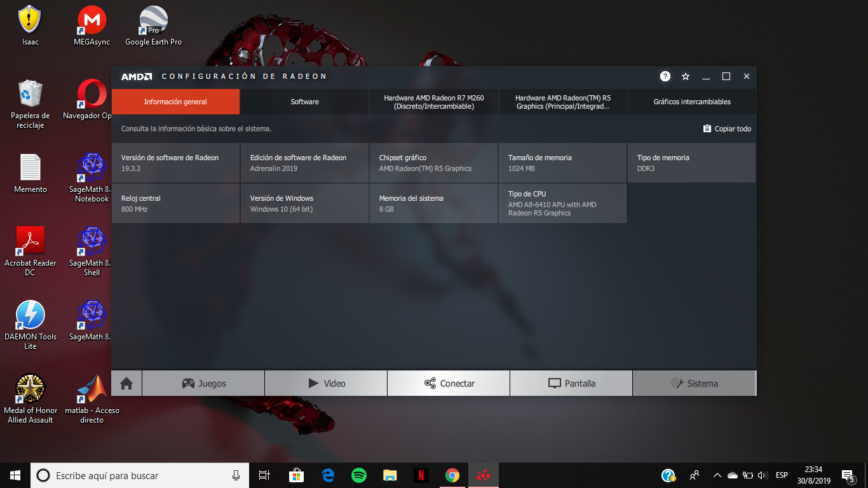Open Microsoft Store from the taskbar
Viewport: 868px width, 488px height.
[x=296, y=475]
